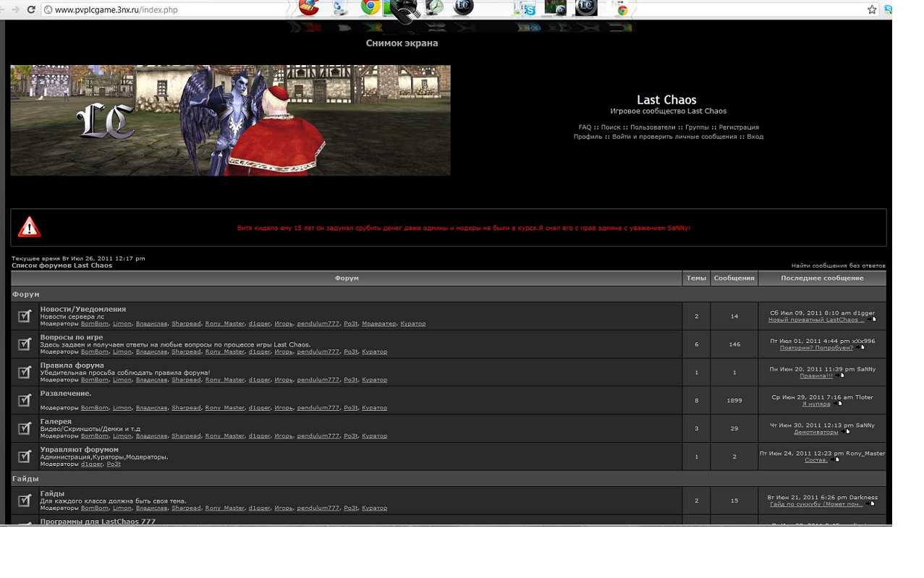Open topic Демотиваторы
Image resolution: width=924 pixels, height=578 pixels.
pyautogui.click(x=815, y=432)
